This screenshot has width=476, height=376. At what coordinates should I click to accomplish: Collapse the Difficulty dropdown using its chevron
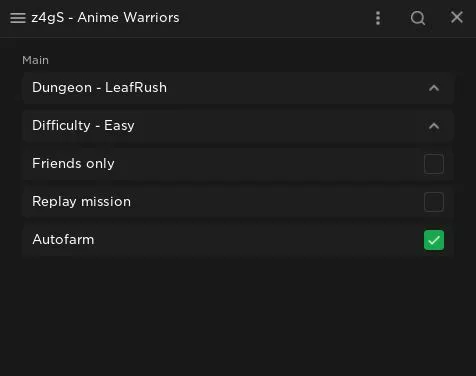tap(434, 126)
